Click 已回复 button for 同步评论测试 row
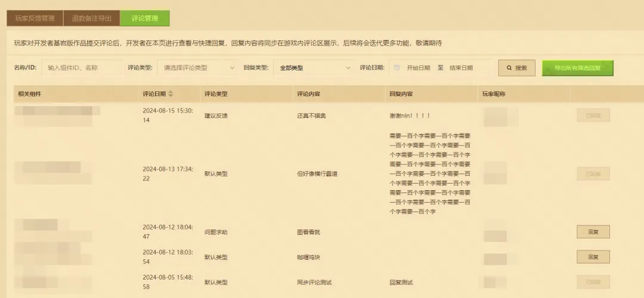Image resolution: width=644 pixels, height=298 pixels. pos(593,282)
